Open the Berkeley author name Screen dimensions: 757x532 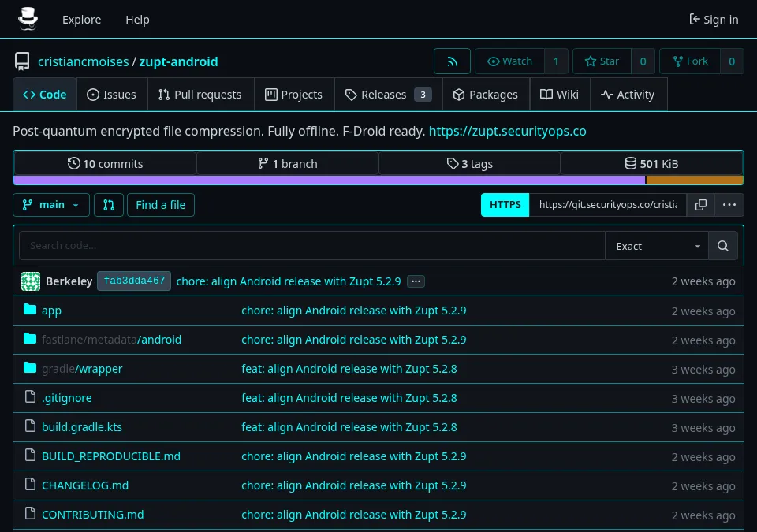click(69, 281)
